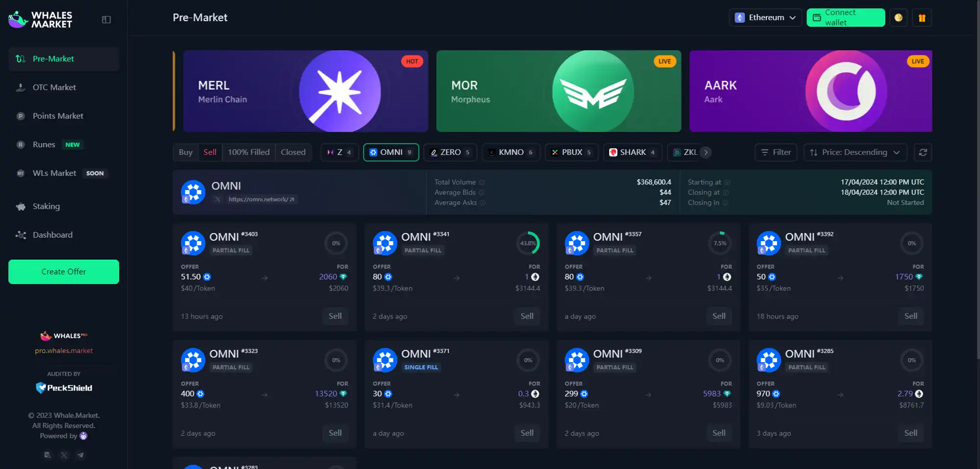
Task: Open the Telegram icon in sidebar footer
Action: 80,455
